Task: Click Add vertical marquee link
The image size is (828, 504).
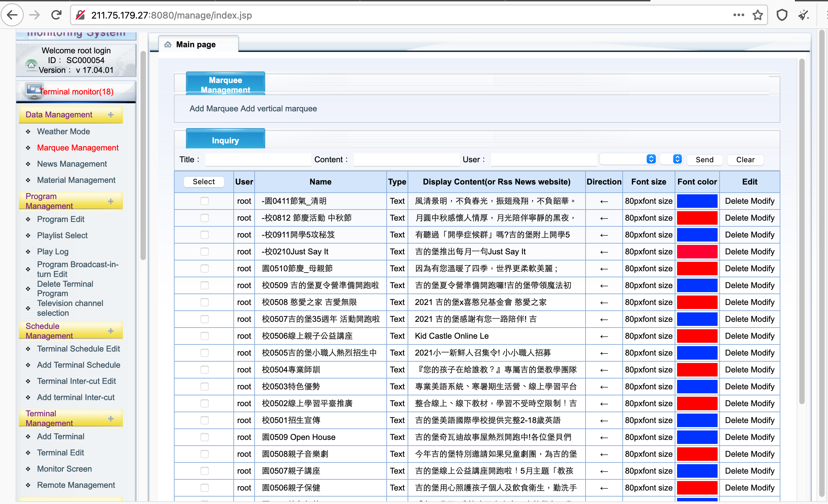Action: pyautogui.click(x=279, y=109)
